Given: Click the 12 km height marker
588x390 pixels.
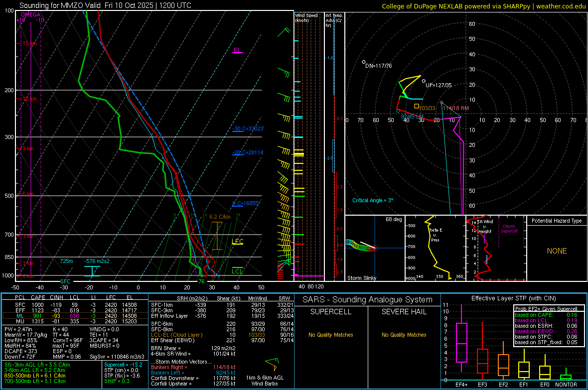Looking at the screenshot, I should (29, 99).
